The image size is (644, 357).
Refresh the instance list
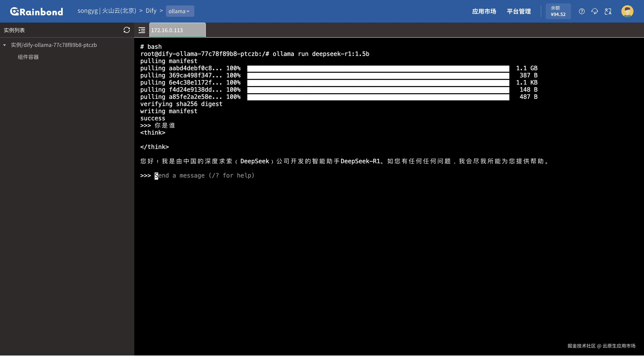pos(127,30)
